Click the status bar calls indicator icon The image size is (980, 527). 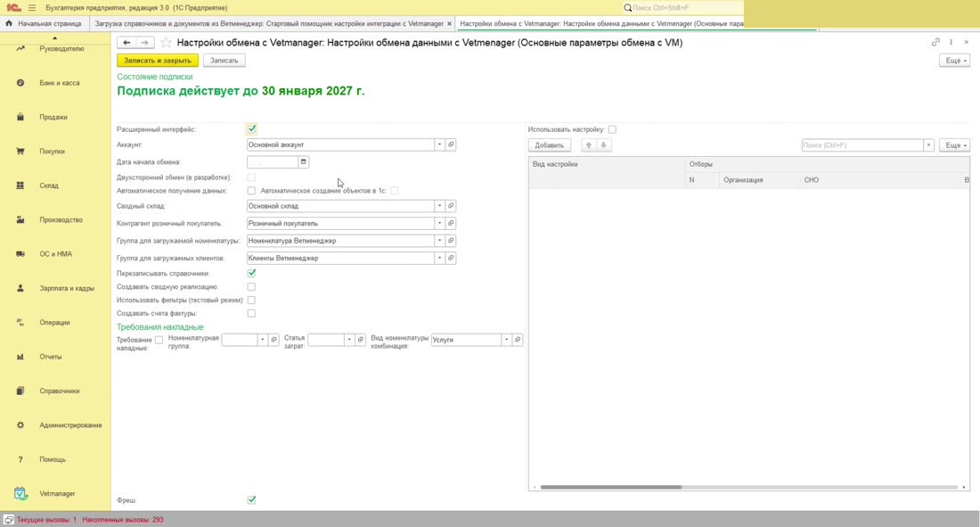pyautogui.click(x=9, y=520)
